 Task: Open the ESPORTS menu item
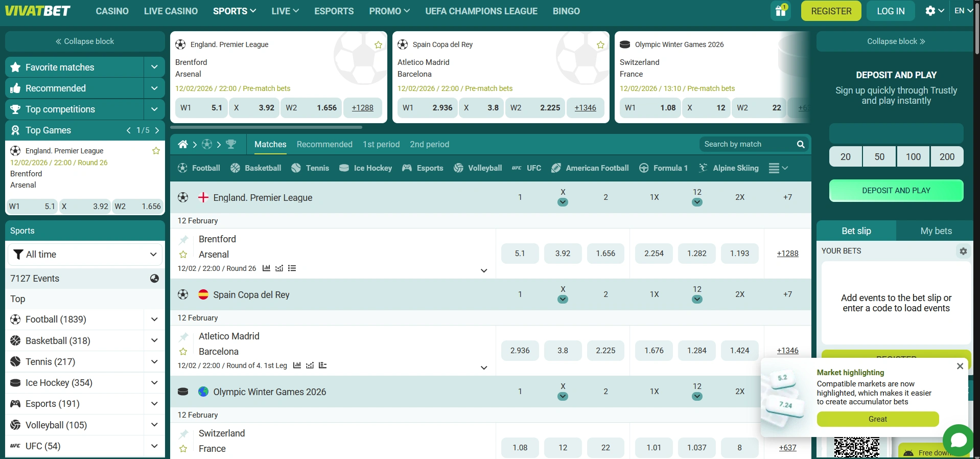(334, 11)
